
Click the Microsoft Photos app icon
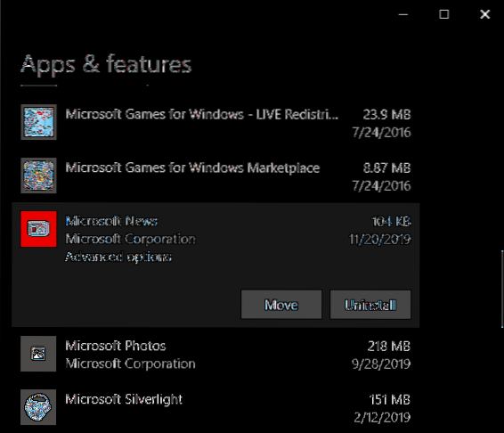(38, 354)
